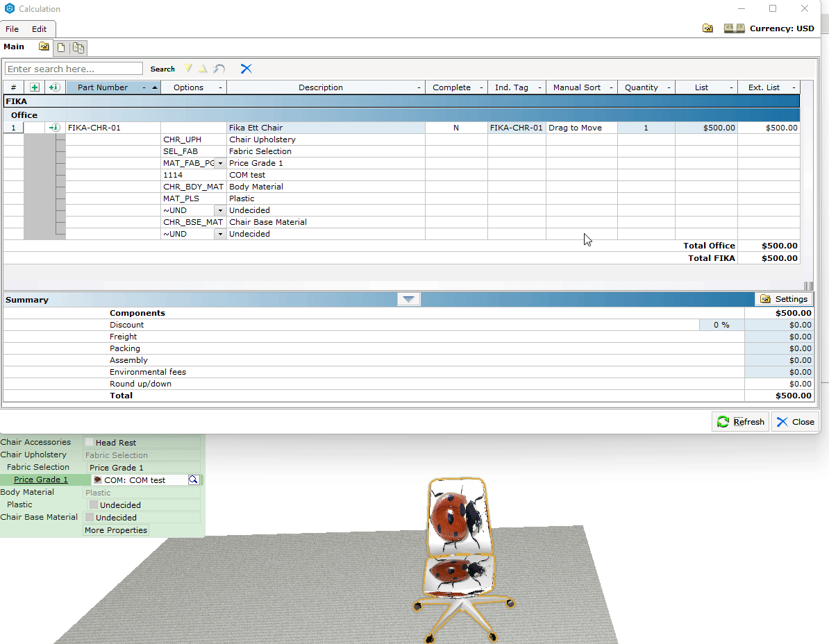The width and height of the screenshot is (829, 644).
Task: Open the summary Settings button
Action: pyautogui.click(x=784, y=299)
